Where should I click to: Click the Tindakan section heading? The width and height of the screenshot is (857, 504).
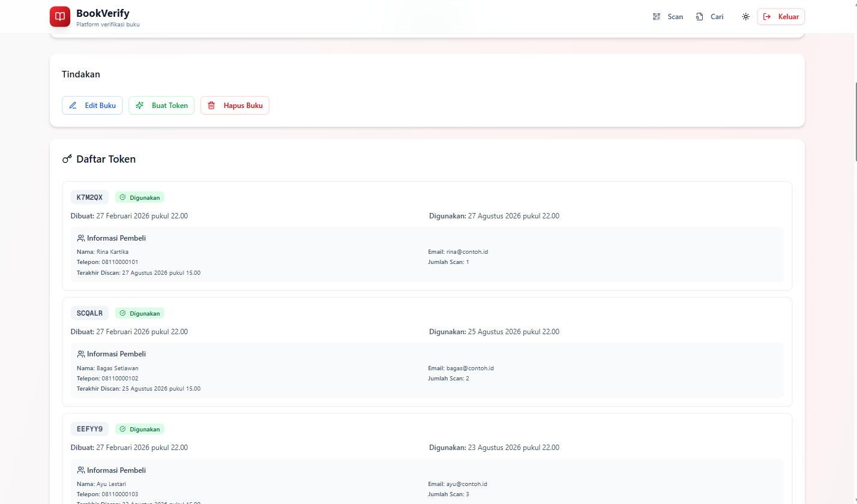81,74
